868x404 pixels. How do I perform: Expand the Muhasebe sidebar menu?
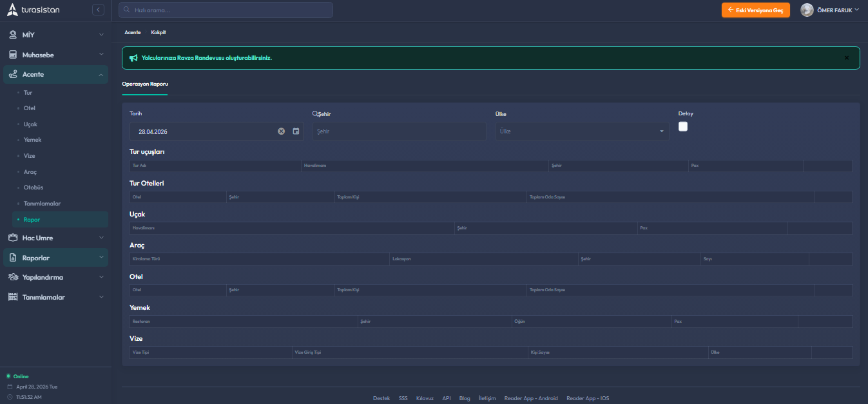point(55,55)
